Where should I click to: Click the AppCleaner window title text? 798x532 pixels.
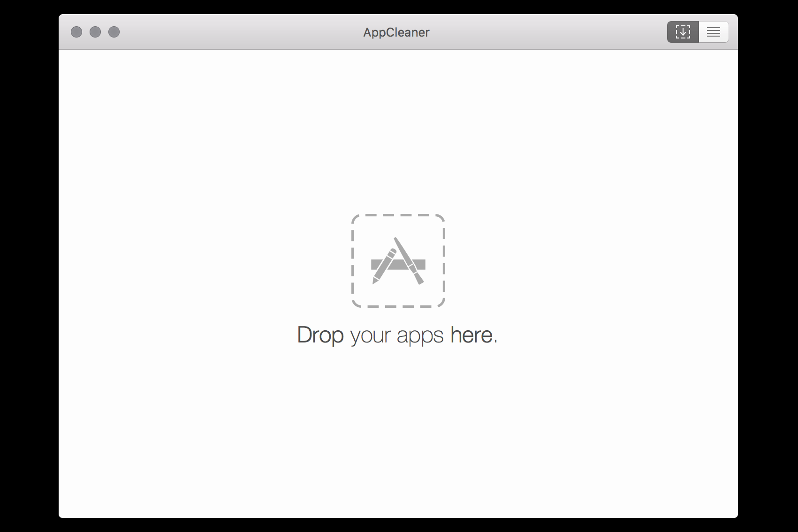[396, 32]
